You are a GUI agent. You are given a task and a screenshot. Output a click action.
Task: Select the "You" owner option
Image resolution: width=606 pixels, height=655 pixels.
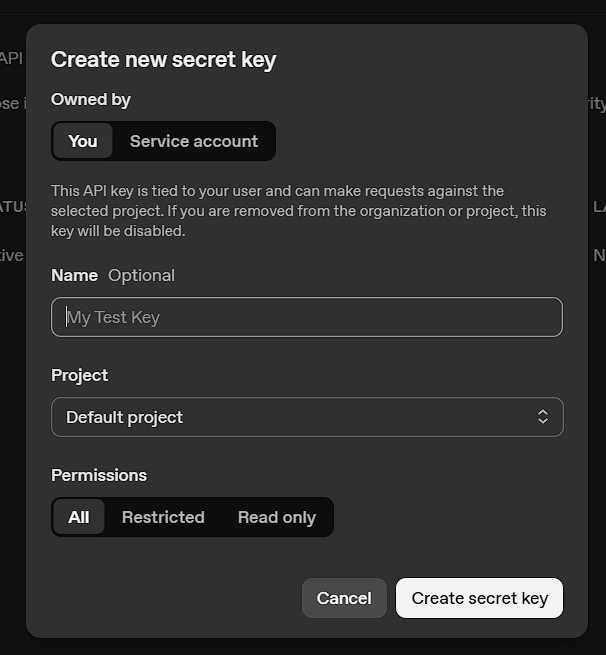(x=83, y=141)
